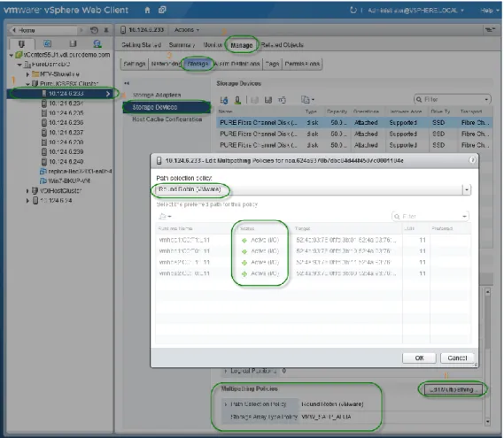Open the Getting Started tab
The width and height of the screenshot is (504, 438).
pyautogui.click(x=141, y=45)
